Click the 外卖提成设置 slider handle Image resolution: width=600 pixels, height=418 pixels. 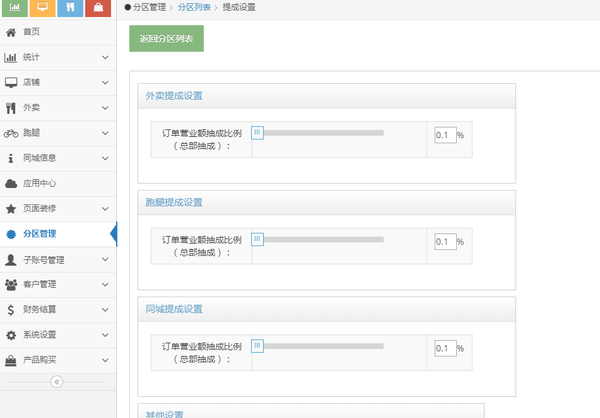coord(257,132)
